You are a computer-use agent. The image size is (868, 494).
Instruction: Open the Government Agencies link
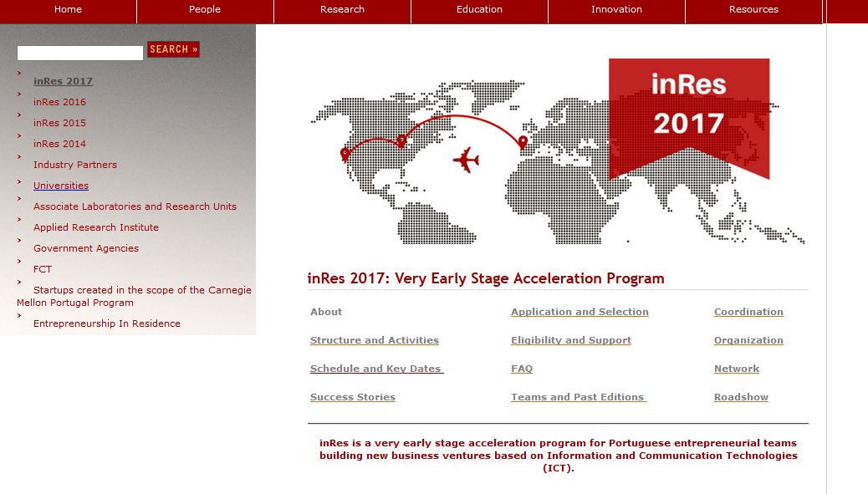tap(86, 248)
